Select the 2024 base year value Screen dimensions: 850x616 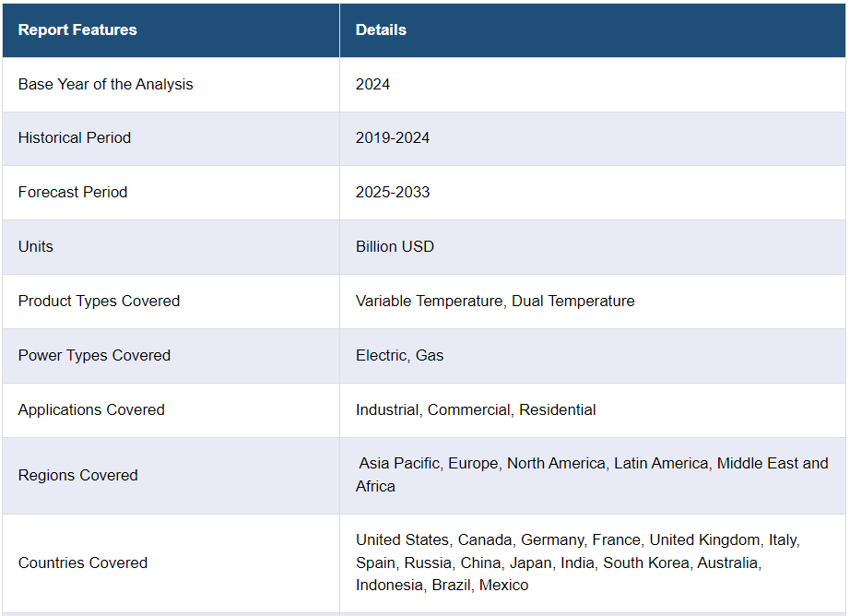pos(372,85)
